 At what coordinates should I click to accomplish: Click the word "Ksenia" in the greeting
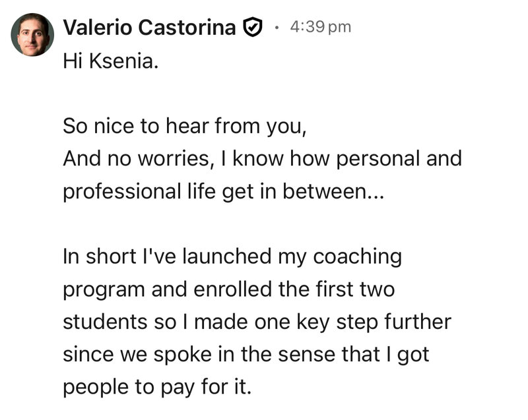pyautogui.click(x=121, y=61)
